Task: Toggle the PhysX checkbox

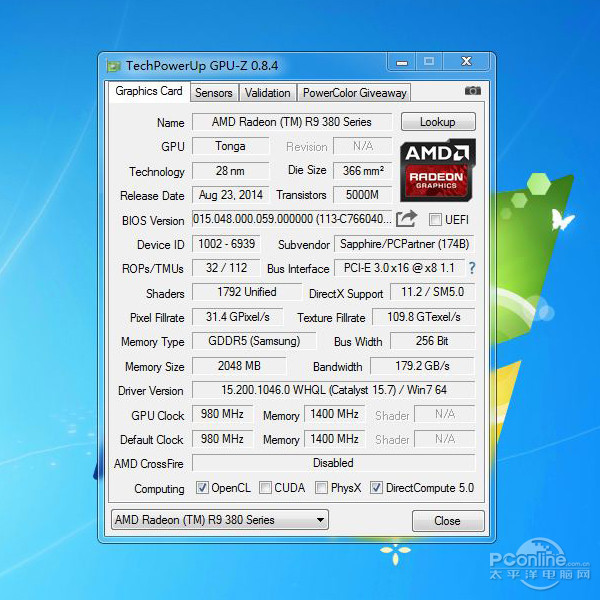Action: click(321, 488)
